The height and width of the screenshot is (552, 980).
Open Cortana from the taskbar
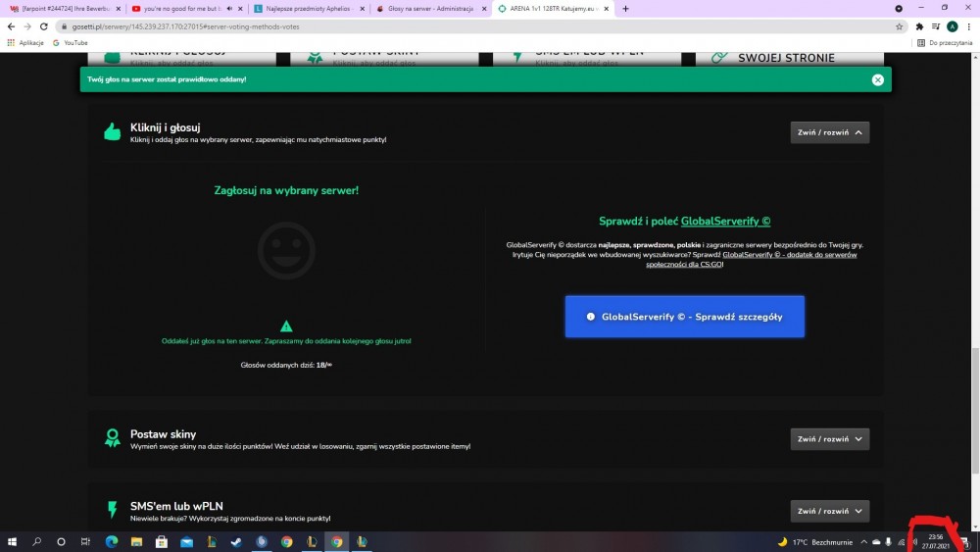click(61, 541)
